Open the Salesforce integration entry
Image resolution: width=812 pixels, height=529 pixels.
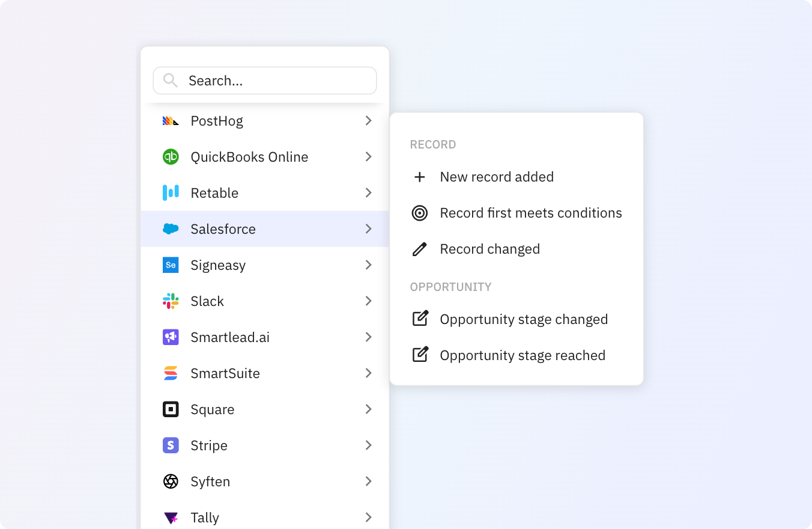tap(265, 229)
